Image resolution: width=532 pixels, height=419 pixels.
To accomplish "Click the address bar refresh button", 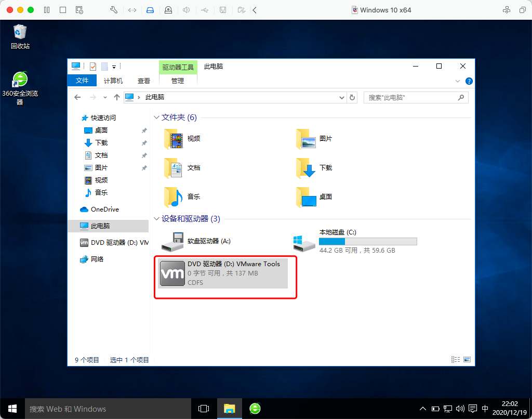I will pos(352,97).
